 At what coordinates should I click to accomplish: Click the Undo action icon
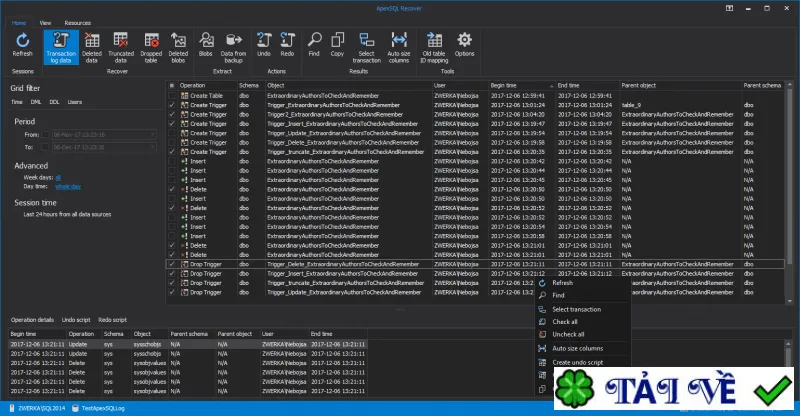(x=264, y=45)
